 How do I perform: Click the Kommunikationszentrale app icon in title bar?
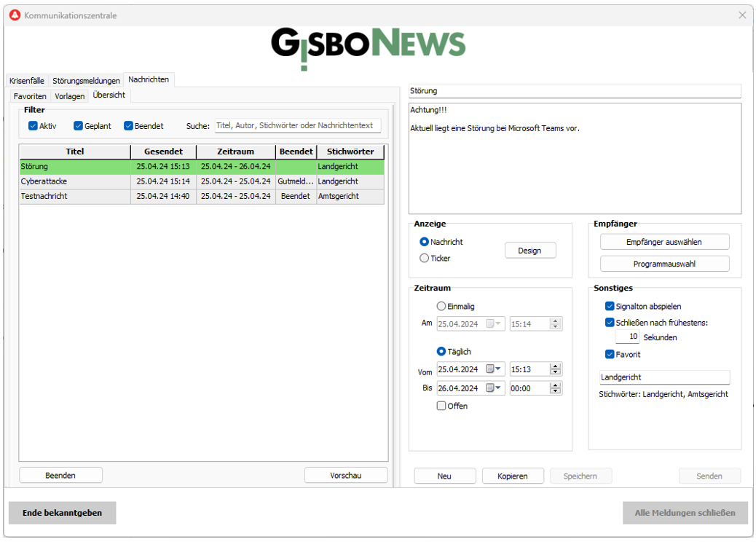pos(15,15)
